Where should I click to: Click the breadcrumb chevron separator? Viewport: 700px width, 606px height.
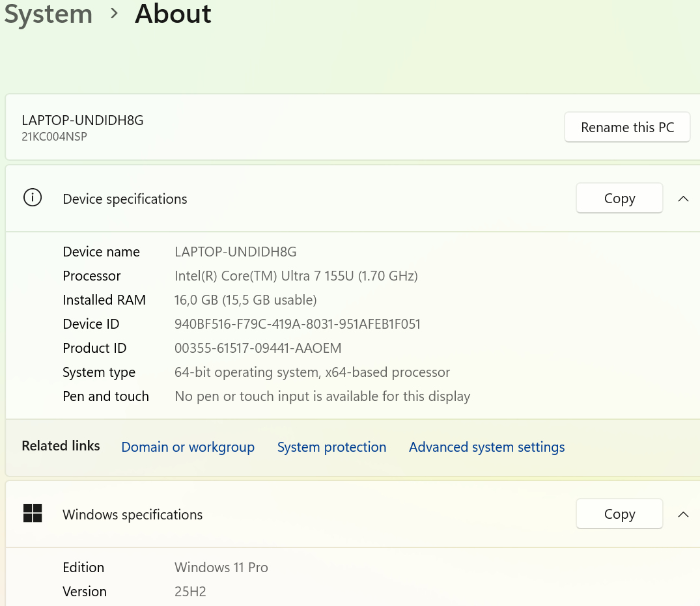coord(115,14)
